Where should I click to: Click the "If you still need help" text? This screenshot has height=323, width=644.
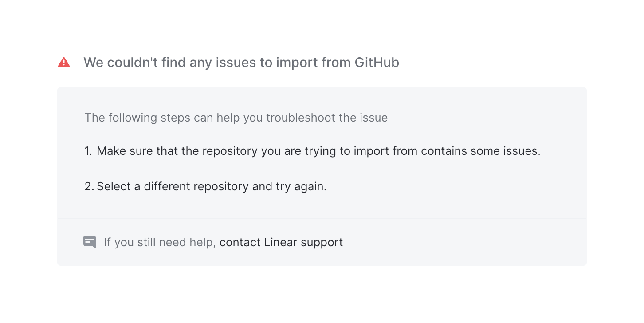click(x=159, y=242)
